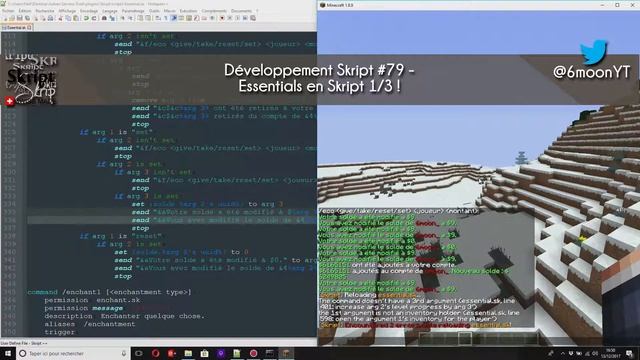Switch to Minecraft via taskbar icon

click(x=286, y=353)
